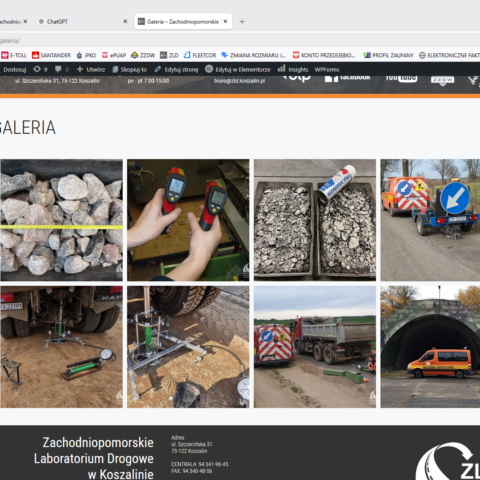Open the ZLD bookmark
The height and width of the screenshot is (480, 480).
click(169, 55)
